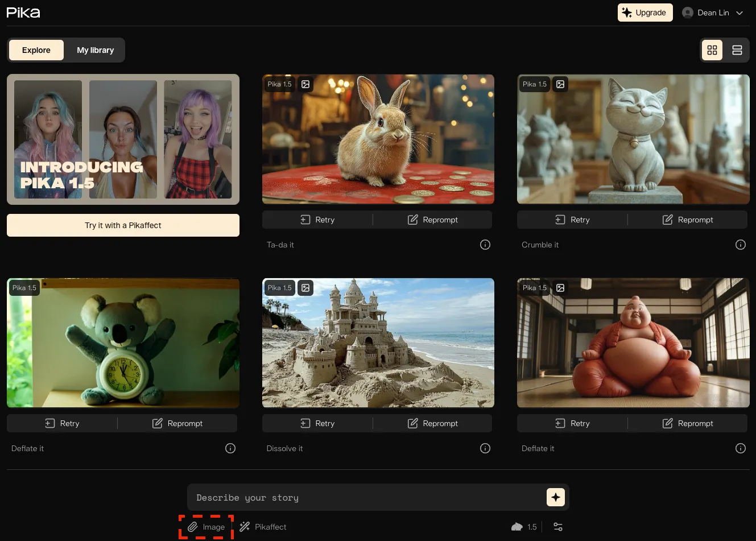756x541 pixels.
Task: Open the Dean Lin account menu
Action: coord(713,13)
